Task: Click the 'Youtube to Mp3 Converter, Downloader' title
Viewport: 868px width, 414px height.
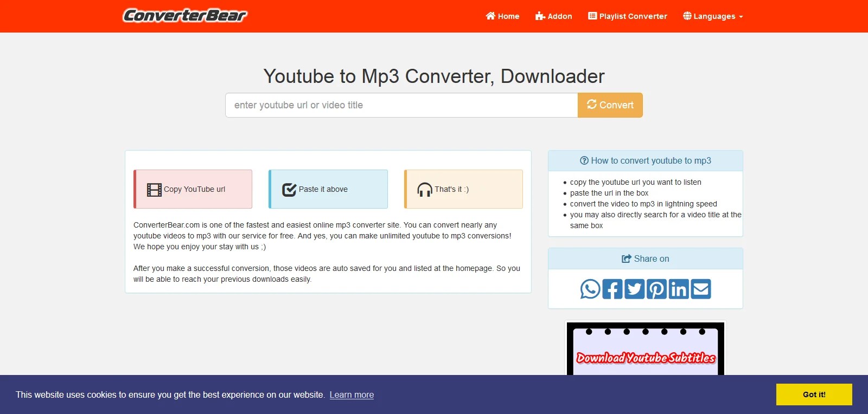Action: click(434, 76)
